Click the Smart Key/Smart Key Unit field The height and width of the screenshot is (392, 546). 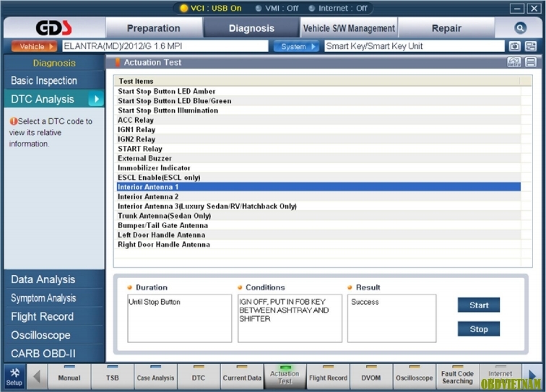pos(414,46)
